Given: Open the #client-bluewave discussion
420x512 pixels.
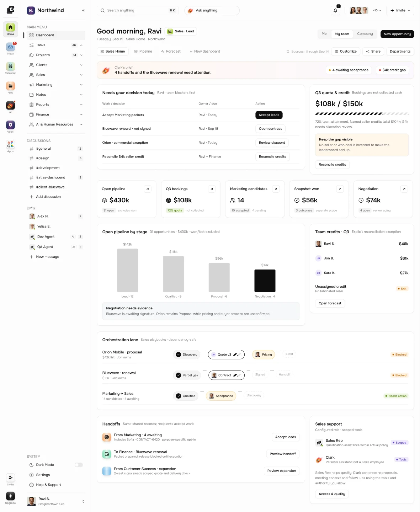Looking at the screenshot, I should coord(56,187).
